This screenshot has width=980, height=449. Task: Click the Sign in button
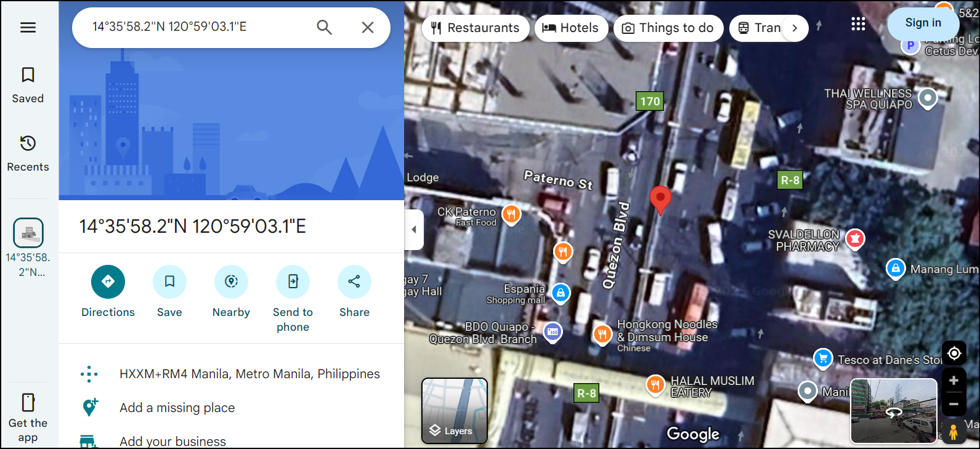point(923,23)
